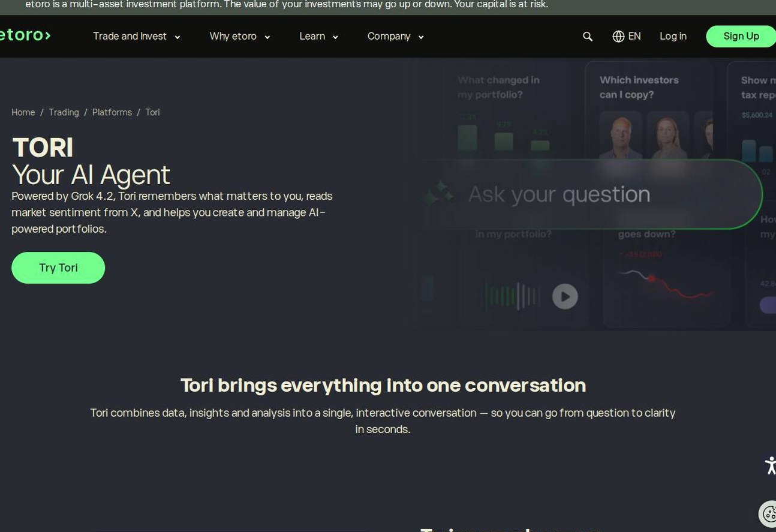
Task: Click the globe language icon
Action: point(618,37)
